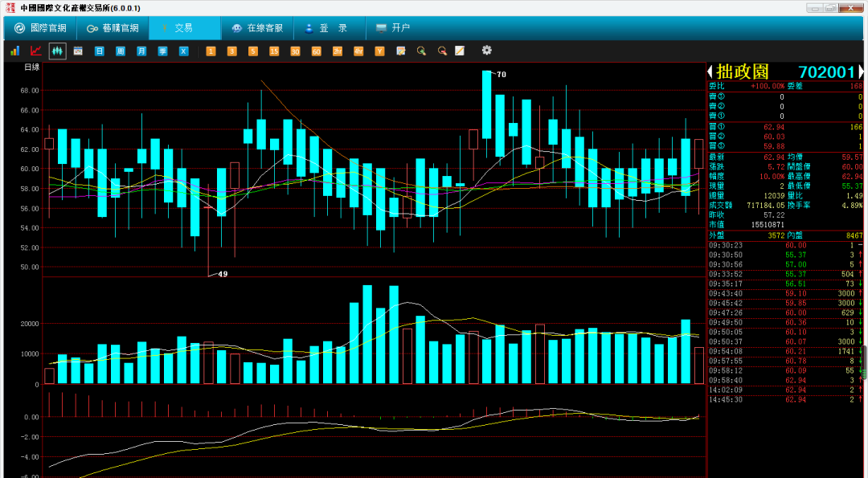
Task: Select the 2hr chart period button
Action: [338, 51]
